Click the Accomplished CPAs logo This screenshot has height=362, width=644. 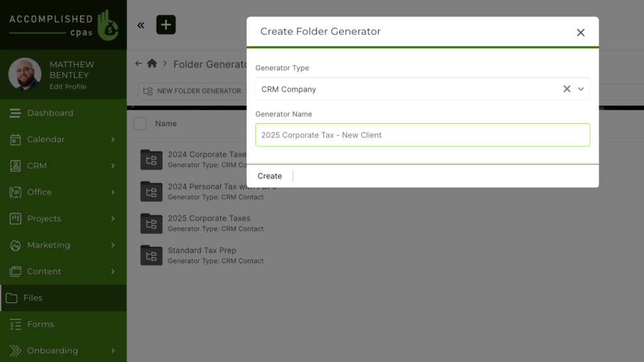click(63, 25)
